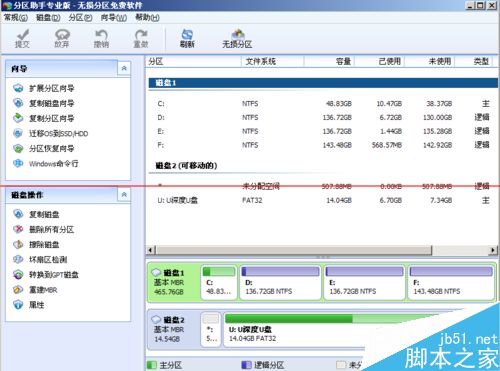The image size is (500, 371).
Task: Choose 擦除磁盘 operation
Action: 36,245
